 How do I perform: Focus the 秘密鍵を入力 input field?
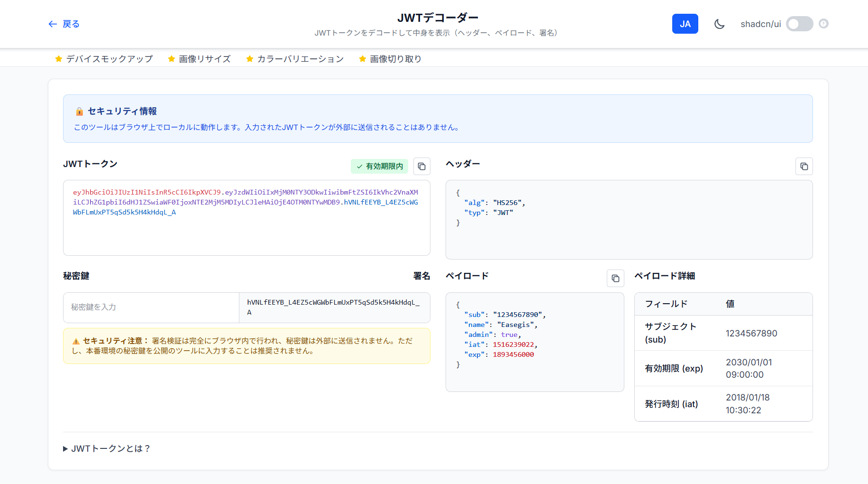tap(151, 307)
